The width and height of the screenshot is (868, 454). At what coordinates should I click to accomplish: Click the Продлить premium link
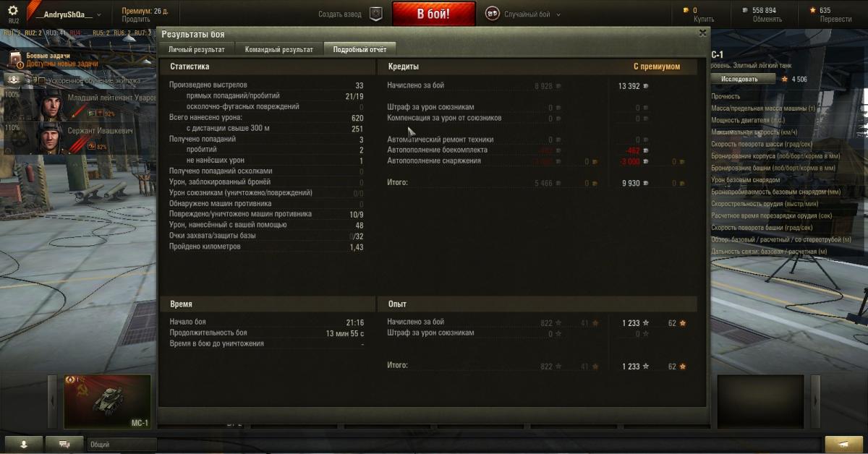point(136,20)
